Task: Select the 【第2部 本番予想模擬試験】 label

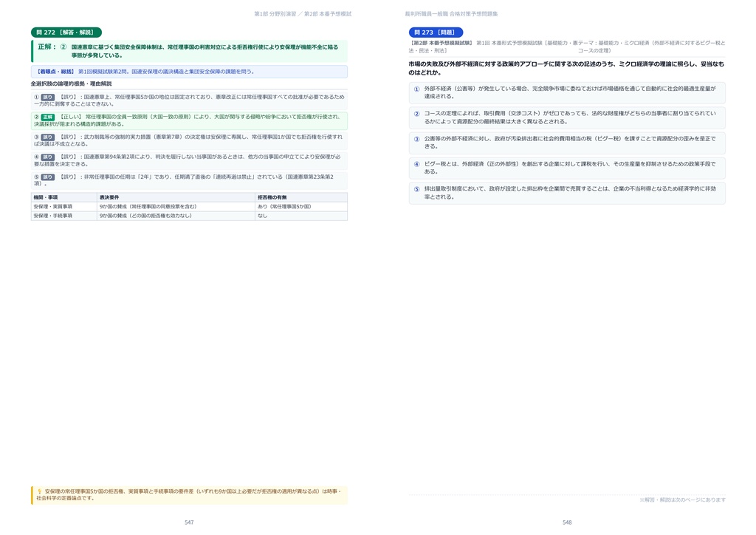Action: tap(441, 43)
